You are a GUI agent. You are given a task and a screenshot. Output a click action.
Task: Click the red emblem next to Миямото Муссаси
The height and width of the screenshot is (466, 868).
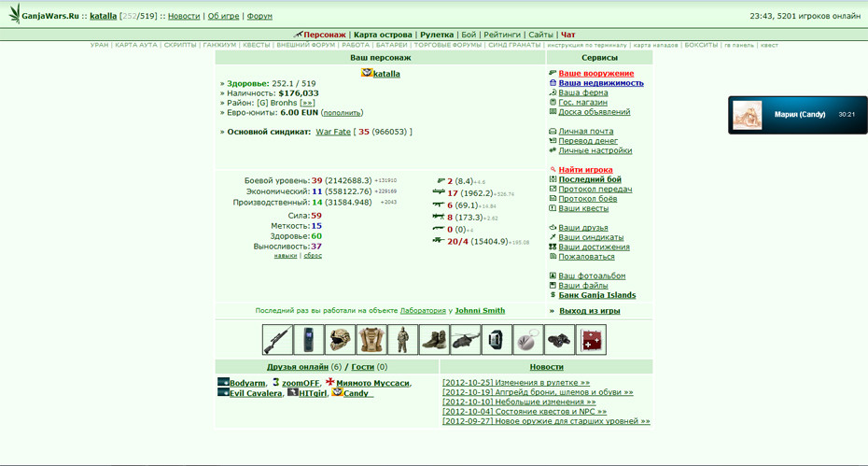(x=330, y=382)
